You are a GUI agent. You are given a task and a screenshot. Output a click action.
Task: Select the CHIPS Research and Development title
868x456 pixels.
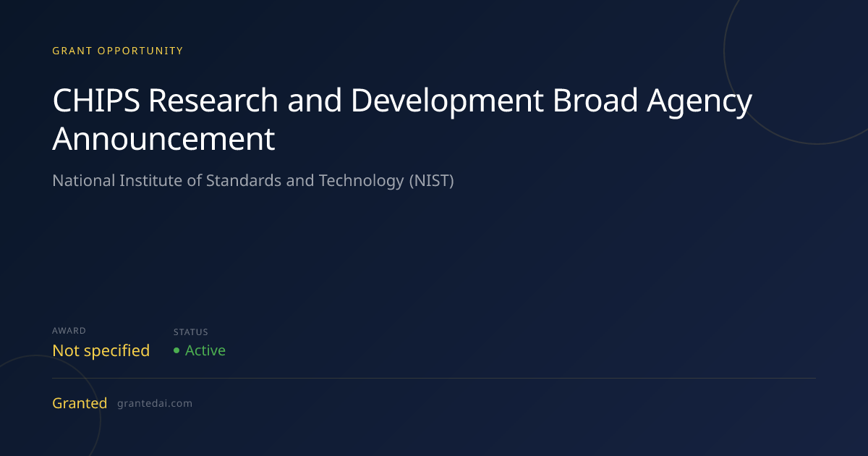click(x=402, y=119)
